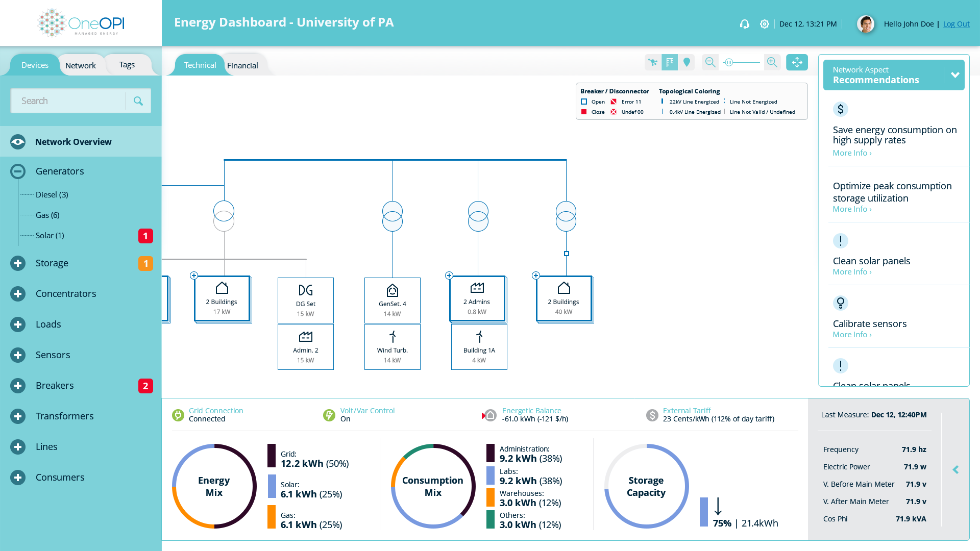Open the headset support icon
Viewport: 980px width, 551px height.
point(745,24)
